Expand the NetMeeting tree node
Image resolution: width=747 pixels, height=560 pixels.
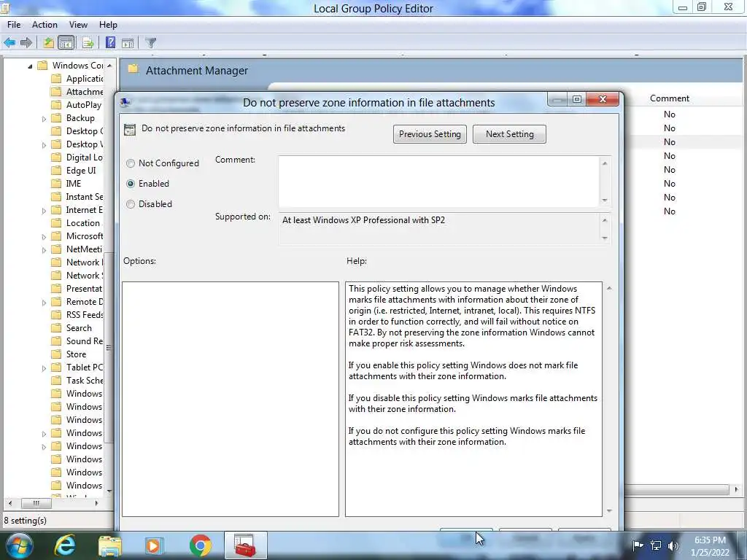pyautogui.click(x=44, y=250)
